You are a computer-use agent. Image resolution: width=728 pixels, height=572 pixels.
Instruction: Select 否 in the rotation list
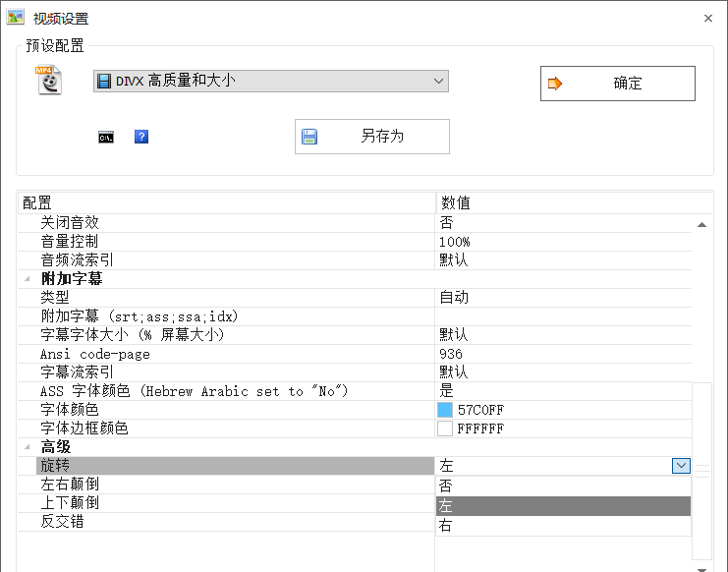point(563,486)
